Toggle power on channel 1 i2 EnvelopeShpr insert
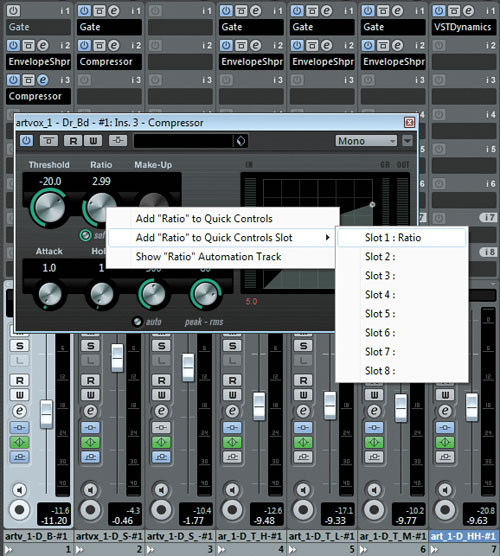500x556 pixels. pyautogui.click(x=13, y=45)
